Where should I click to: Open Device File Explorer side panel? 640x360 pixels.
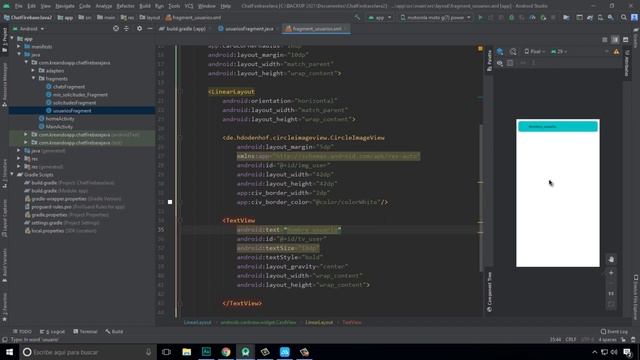click(x=636, y=297)
